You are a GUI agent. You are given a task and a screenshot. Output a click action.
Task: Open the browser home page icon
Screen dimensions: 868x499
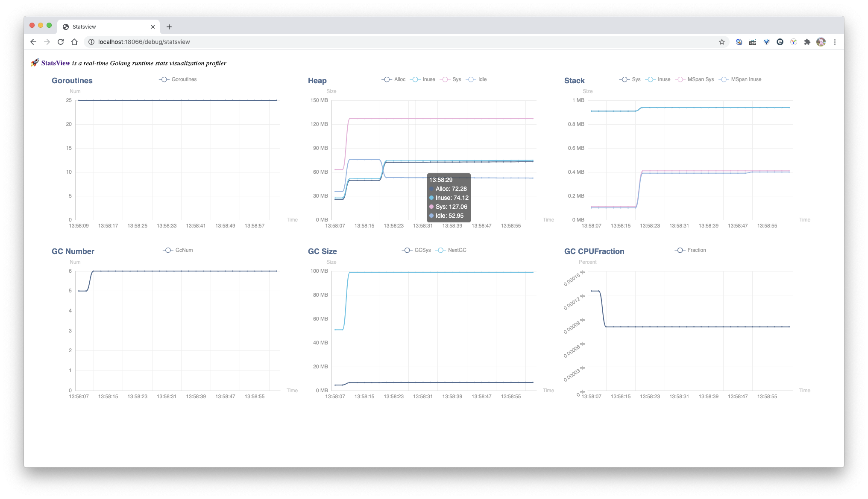[x=74, y=42]
